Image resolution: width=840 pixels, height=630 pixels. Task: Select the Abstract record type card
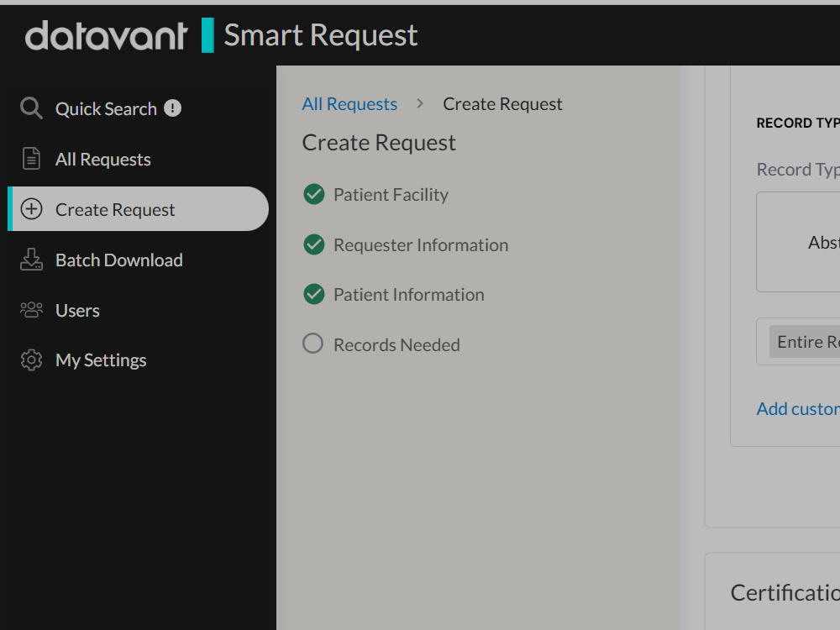pos(798,242)
